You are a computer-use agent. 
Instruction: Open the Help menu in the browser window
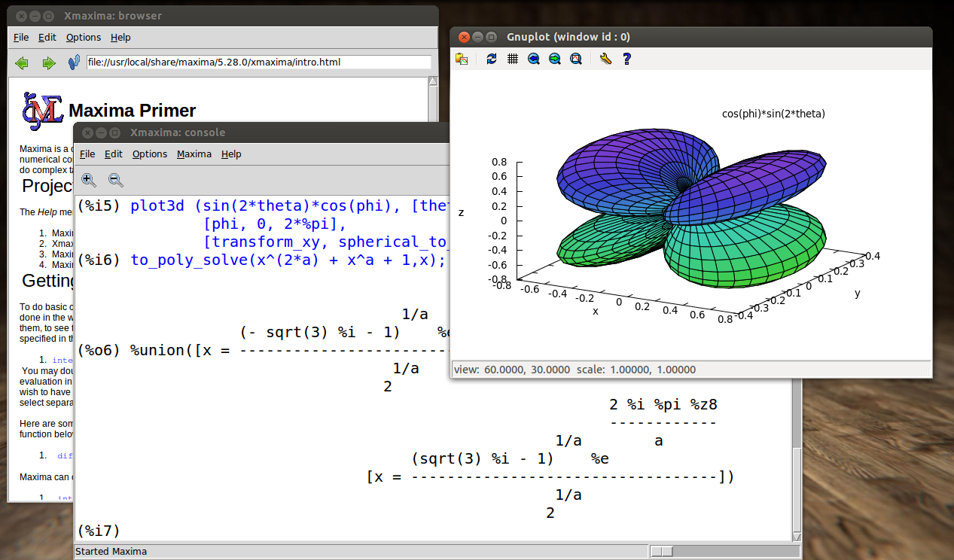[120, 38]
